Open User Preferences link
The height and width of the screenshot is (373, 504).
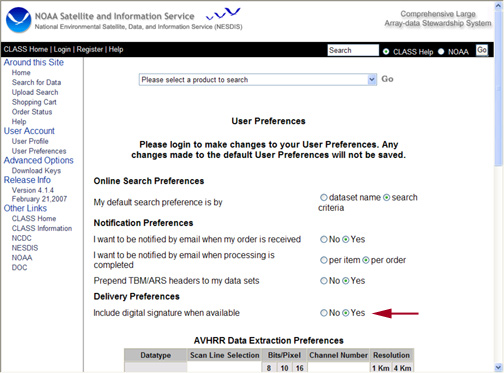click(x=39, y=151)
